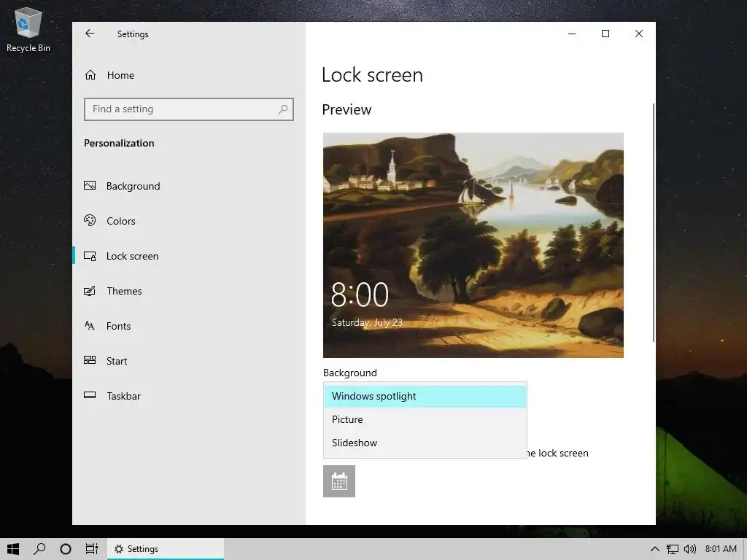The image size is (747, 560).
Task: Click the Background picture icon in sidebar
Action: pyautogui.click(x=90, y=185)
